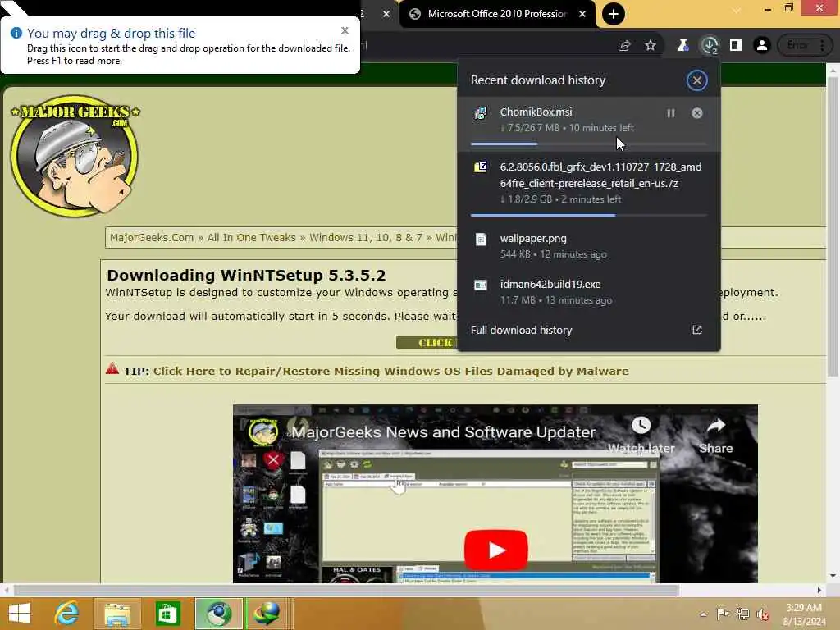
Task: Open the Repair/Restore Missing Windows OS Files link
Action: tap(390, 372)
